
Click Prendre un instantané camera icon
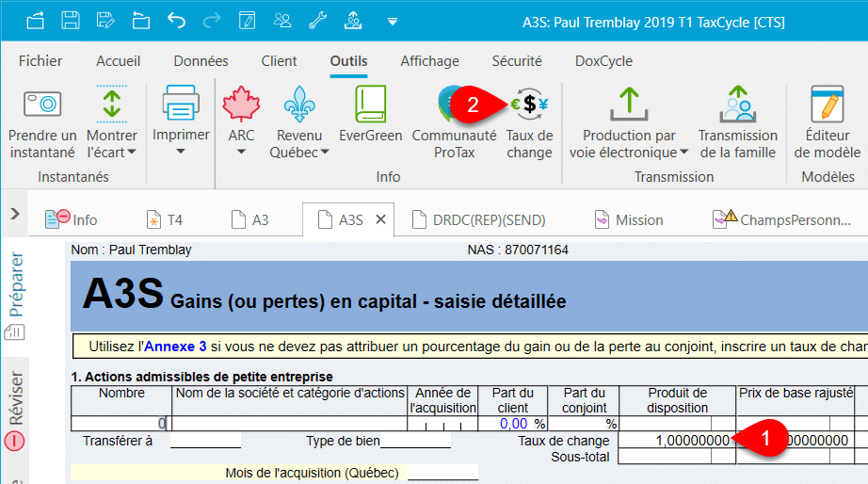[x=42, y=104]
